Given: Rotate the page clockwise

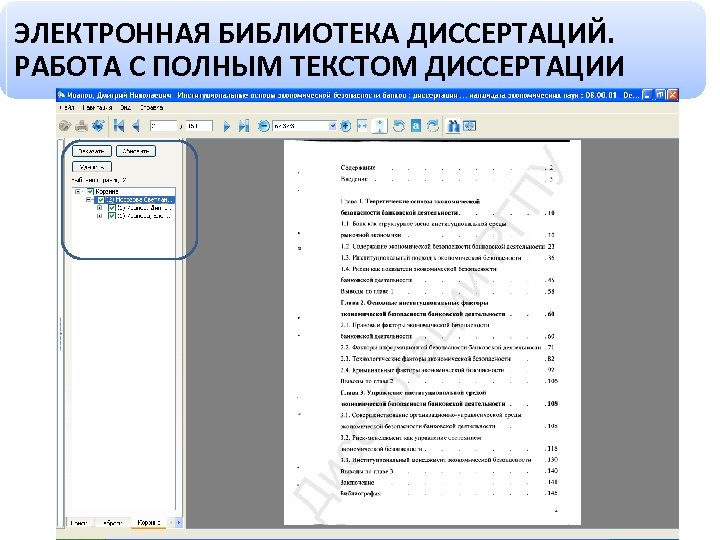Looking at the screenshot, I should click(433, 126).
